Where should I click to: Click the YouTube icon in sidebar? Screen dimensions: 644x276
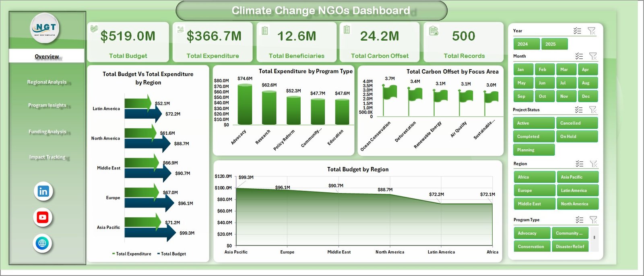(43, 218)
